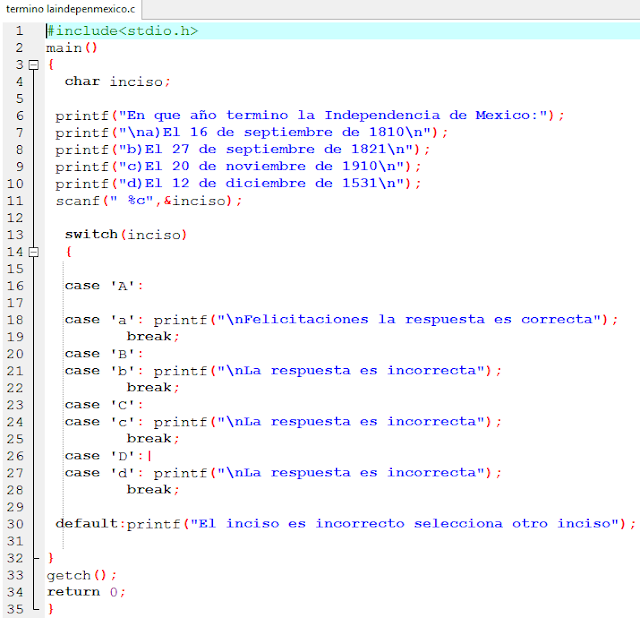Screen dimensions: 640x618
Task: Click the "case 'B':" label
Action: pyautogui.click(x=104, y=354)
